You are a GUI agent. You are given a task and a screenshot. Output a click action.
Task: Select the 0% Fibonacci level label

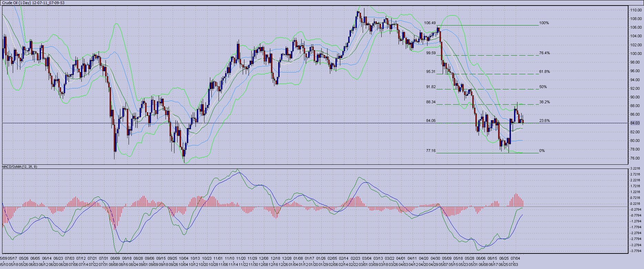(542, 151)
